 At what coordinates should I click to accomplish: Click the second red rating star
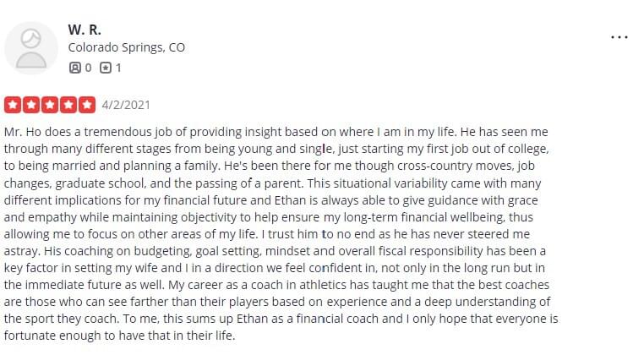tap(31, 105)
